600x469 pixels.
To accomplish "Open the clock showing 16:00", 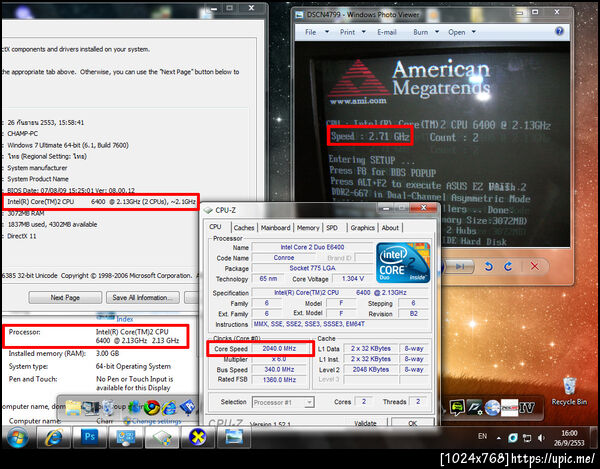I will tap(569, 438).
